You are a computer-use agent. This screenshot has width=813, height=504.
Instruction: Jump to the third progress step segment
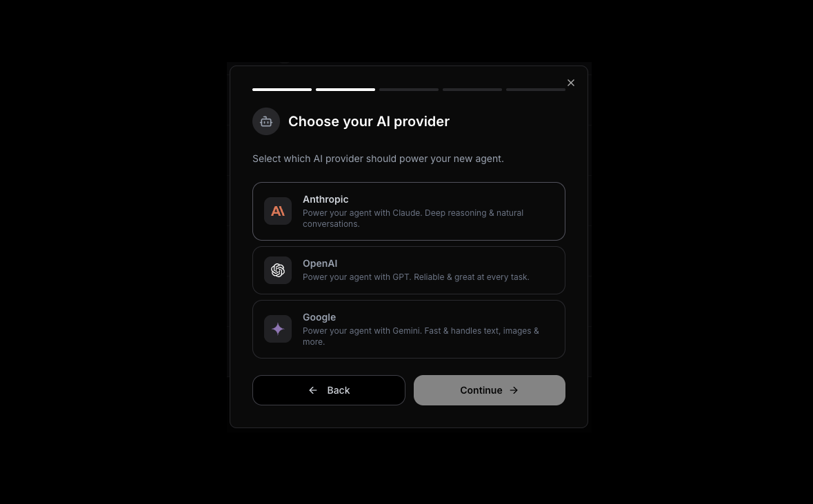[409, 90]
